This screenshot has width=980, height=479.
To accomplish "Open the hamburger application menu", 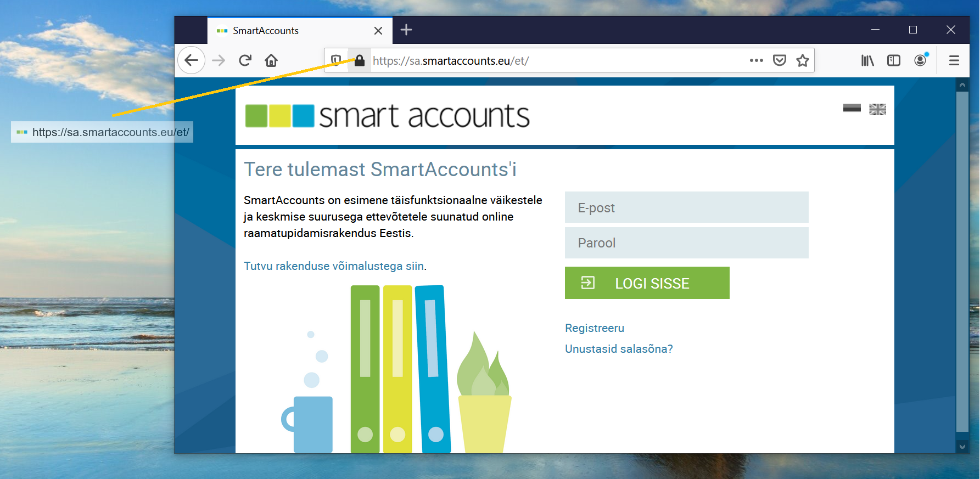I will point(954,60).
